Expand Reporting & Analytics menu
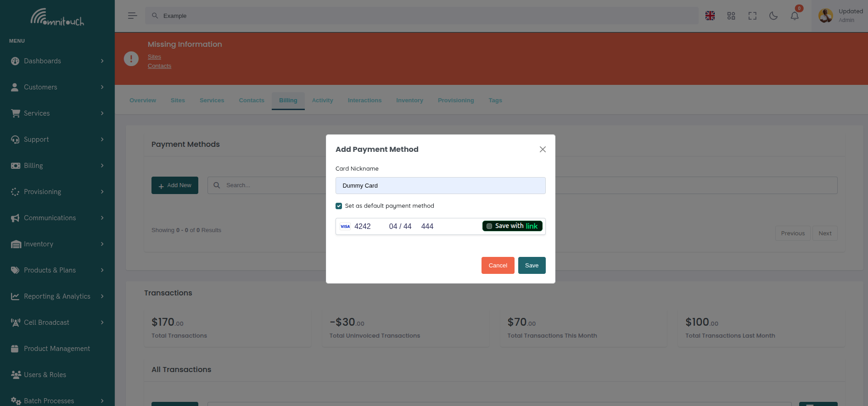This screenshot has width=868, height=406. pyautogui.click(x=57, y=296)
